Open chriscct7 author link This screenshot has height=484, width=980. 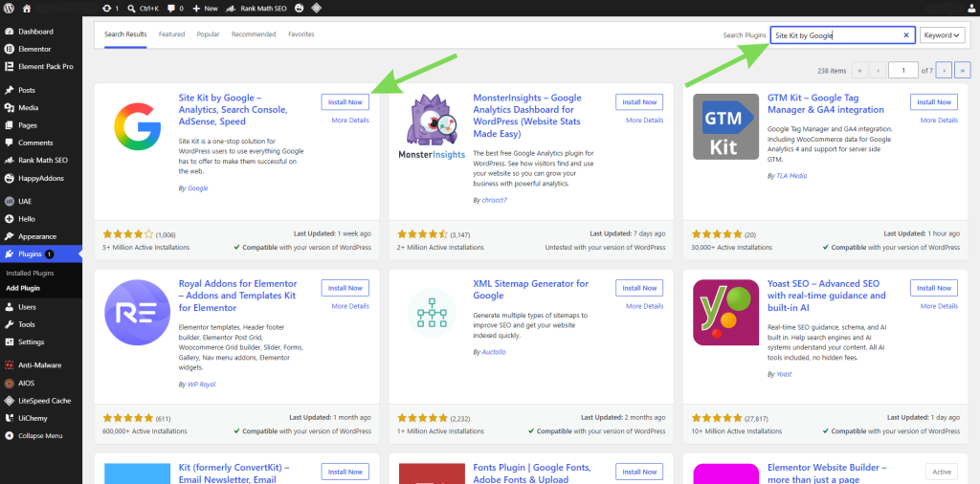[x=497, y=200]
